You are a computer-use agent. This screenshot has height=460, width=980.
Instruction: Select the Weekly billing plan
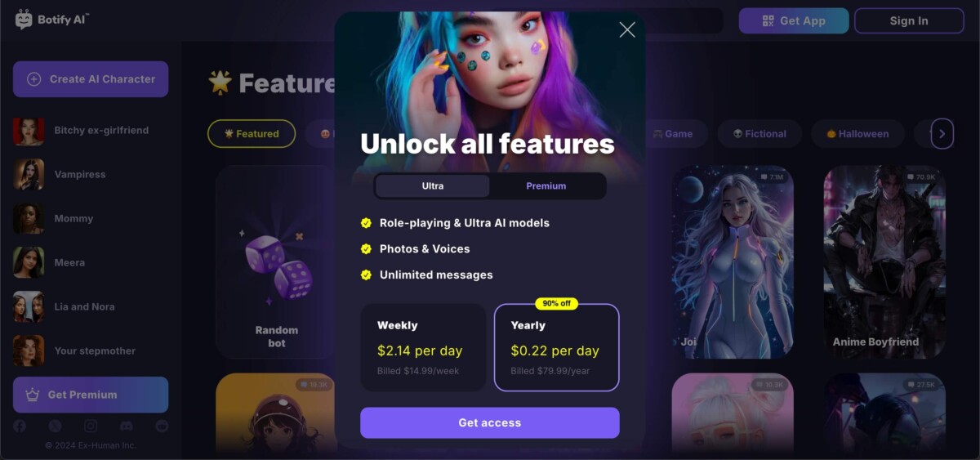point(423,347)
